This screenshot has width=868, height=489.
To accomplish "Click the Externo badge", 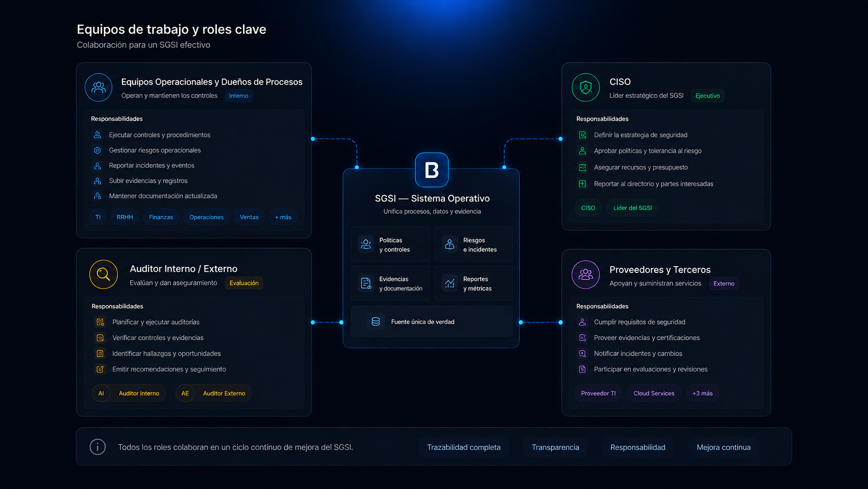I will pos(724,284).
